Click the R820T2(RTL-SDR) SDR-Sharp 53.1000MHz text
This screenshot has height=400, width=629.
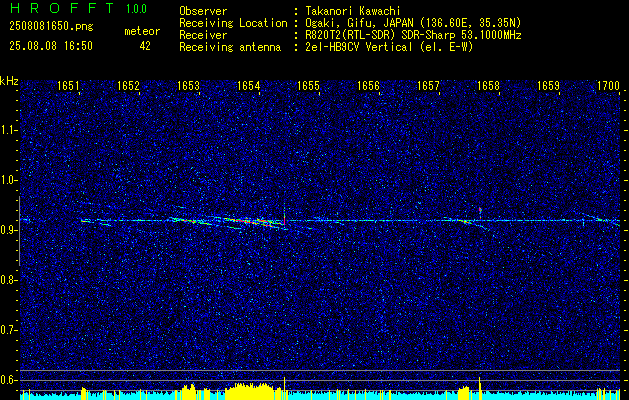(414, 35)
